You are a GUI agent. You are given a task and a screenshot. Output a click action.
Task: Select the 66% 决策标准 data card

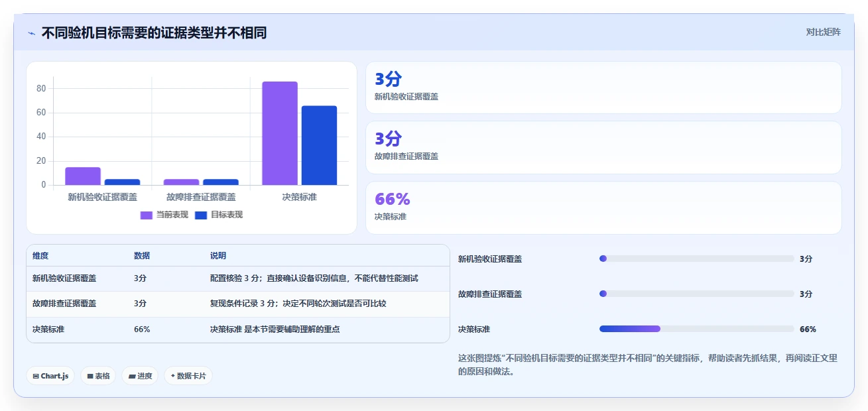(x=603, y=207)
